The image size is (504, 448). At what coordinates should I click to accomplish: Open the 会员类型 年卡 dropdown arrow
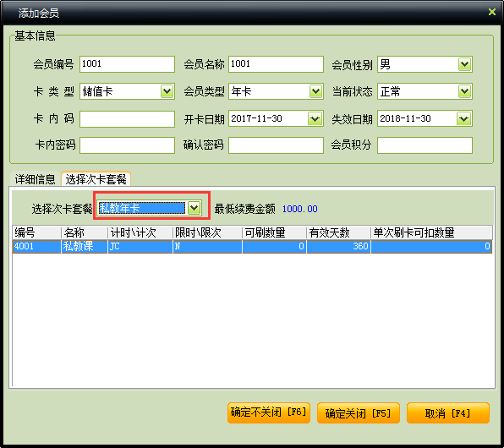pos(315,91)
